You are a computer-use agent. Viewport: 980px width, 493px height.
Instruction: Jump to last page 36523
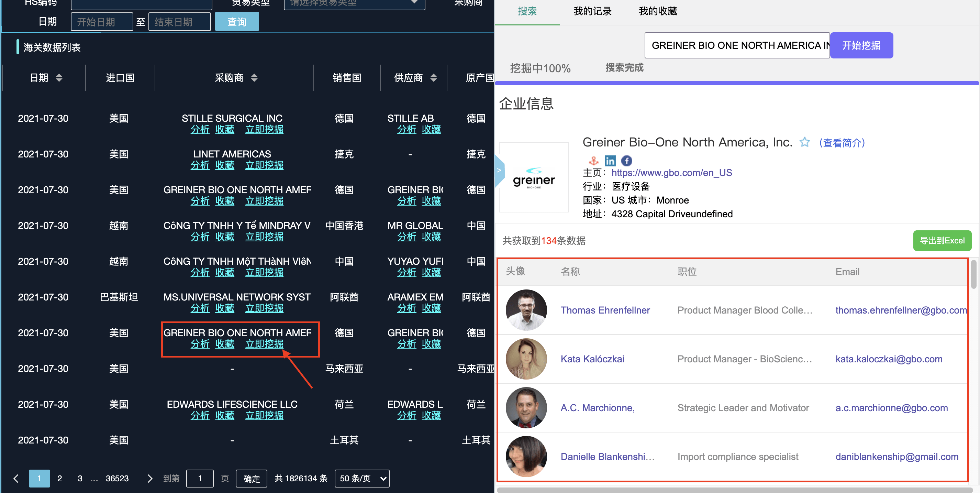pyautogui.click(x=117, y=479)
